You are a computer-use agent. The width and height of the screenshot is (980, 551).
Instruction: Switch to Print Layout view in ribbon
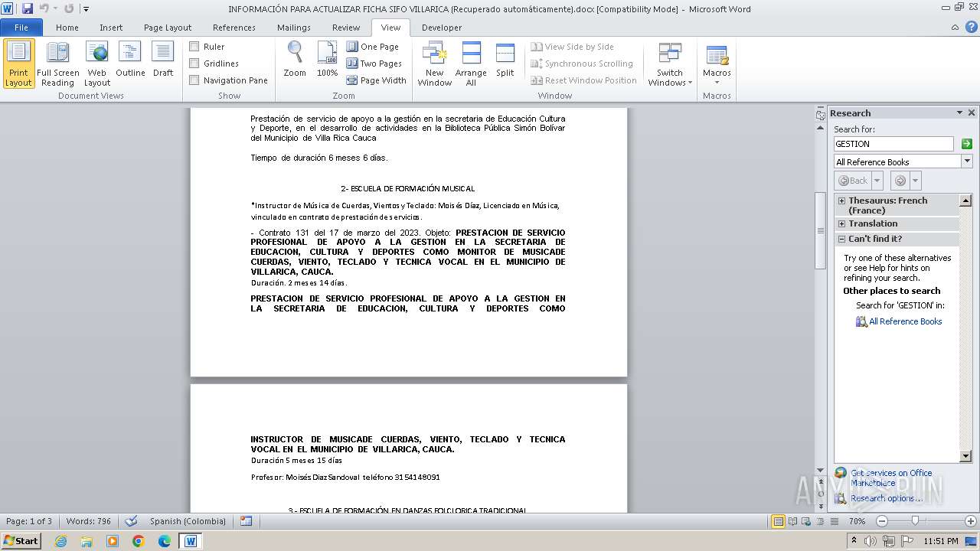click(x=18, y=64)
